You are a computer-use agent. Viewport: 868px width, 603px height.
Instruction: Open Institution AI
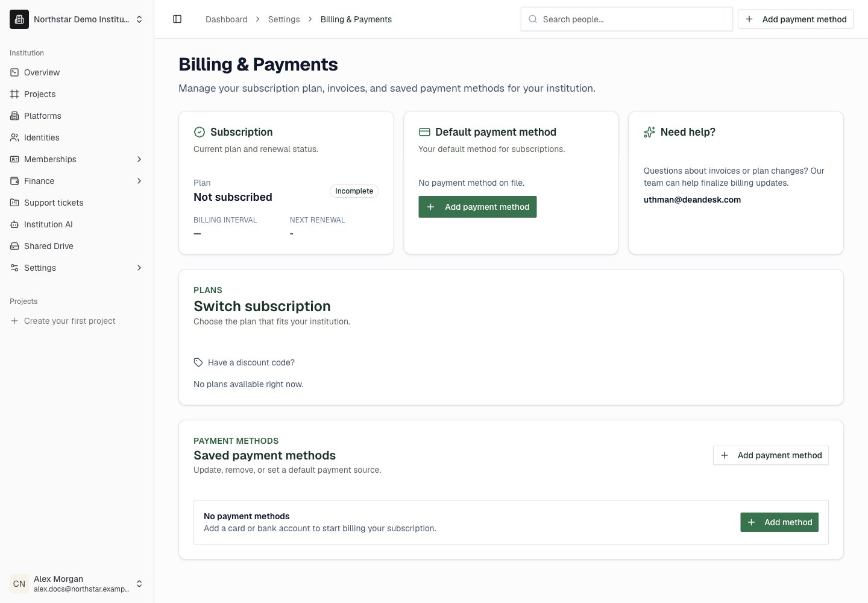point(77,224)
